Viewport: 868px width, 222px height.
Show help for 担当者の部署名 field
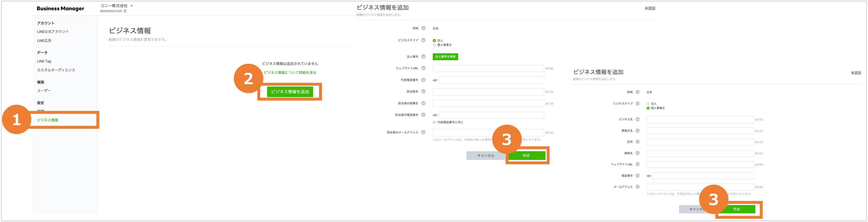point(423,103)
